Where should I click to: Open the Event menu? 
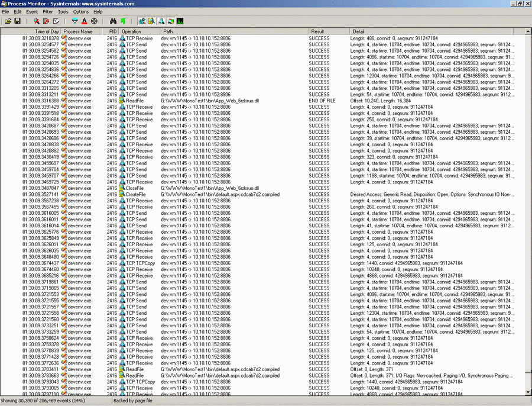[32, 12]
